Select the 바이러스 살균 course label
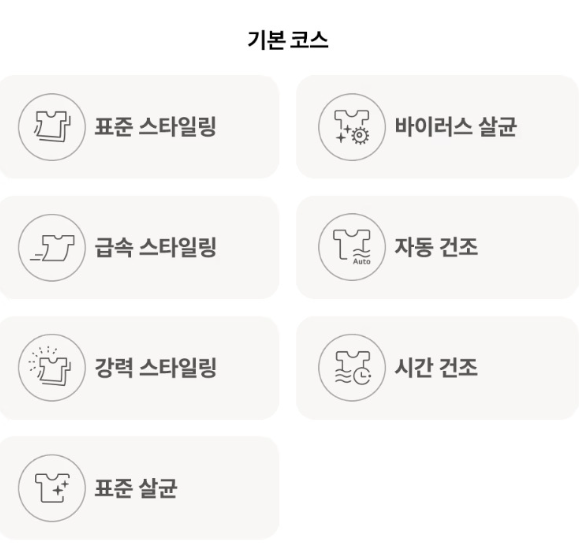Viewport: 579px width, 552px height. click(x=456, y=127)
